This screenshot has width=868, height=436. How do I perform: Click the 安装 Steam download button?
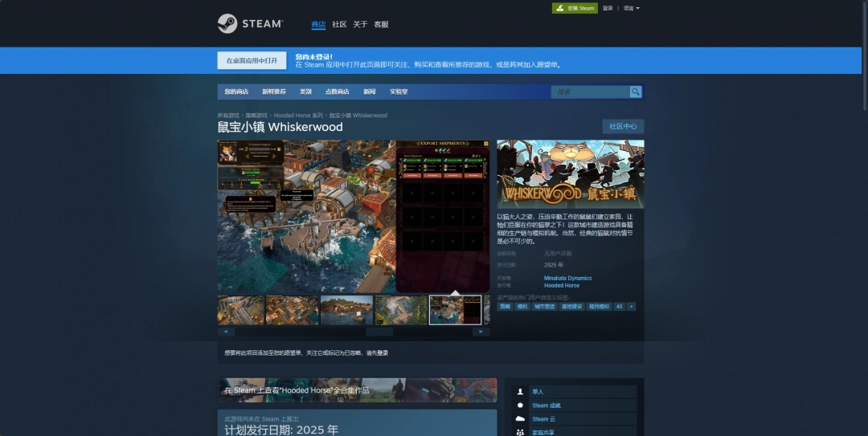click(575, 8)
